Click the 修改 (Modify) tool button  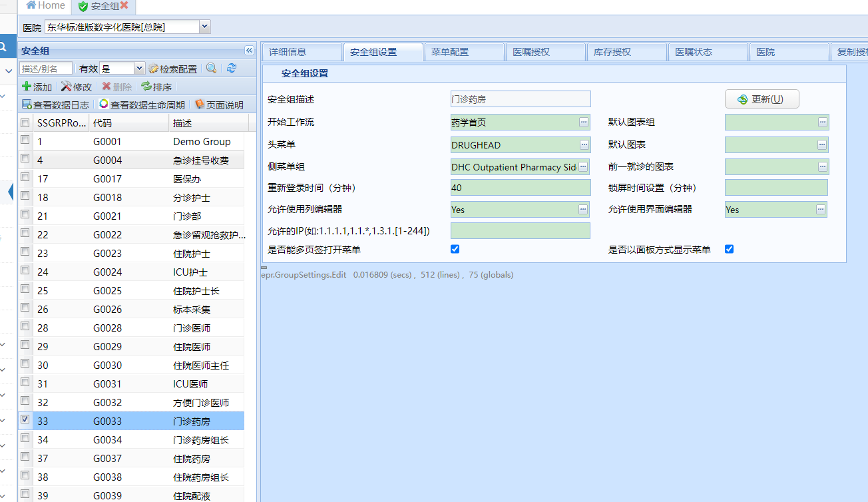[x=77, y=87]
